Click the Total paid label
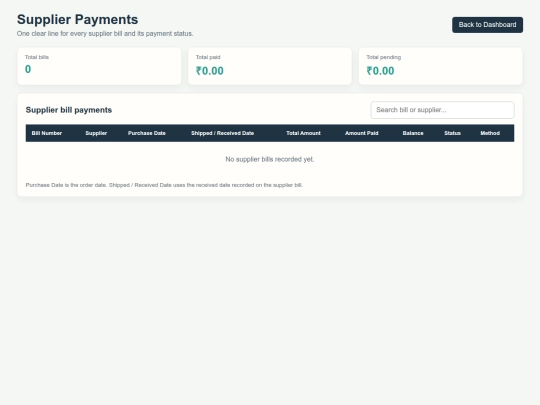Screen dimensions: 540x405 click(208, 57)
